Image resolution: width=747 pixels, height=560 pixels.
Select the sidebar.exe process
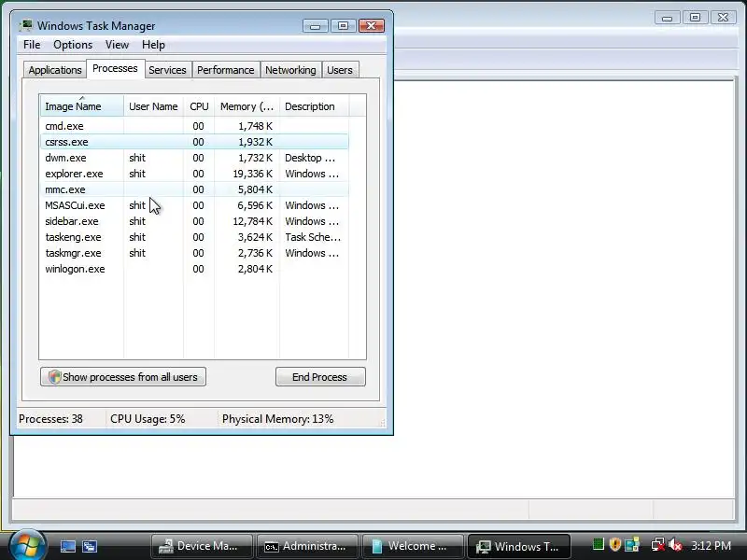tap(194, 221)
